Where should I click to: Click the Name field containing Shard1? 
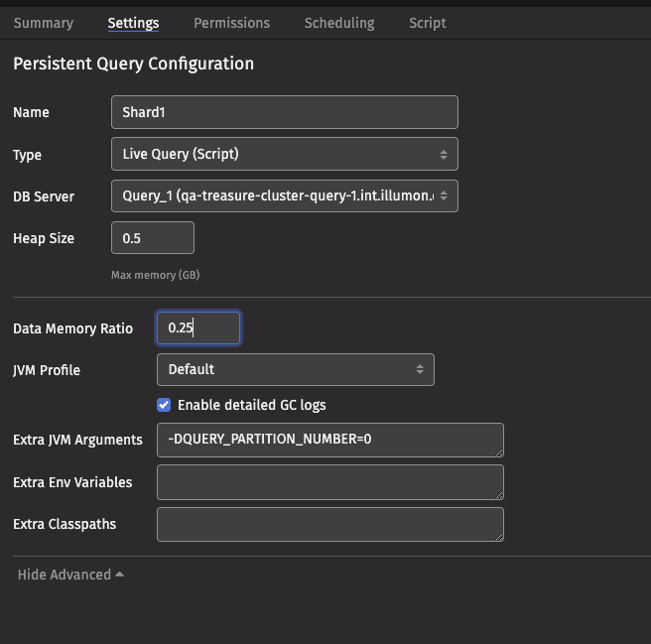[285, 112]
